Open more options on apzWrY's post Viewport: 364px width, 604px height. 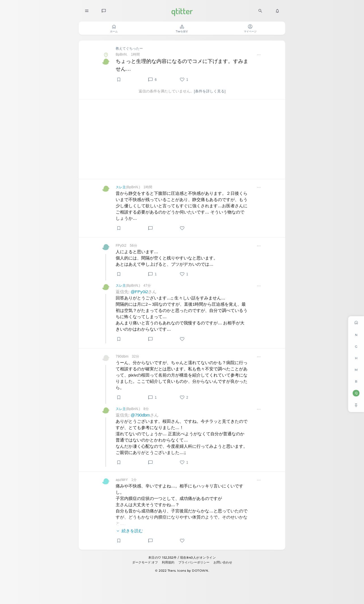(x=259, y=480)
